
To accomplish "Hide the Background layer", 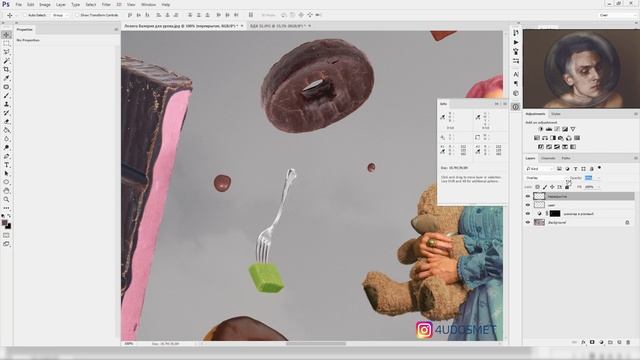I will tap(528, 222).
